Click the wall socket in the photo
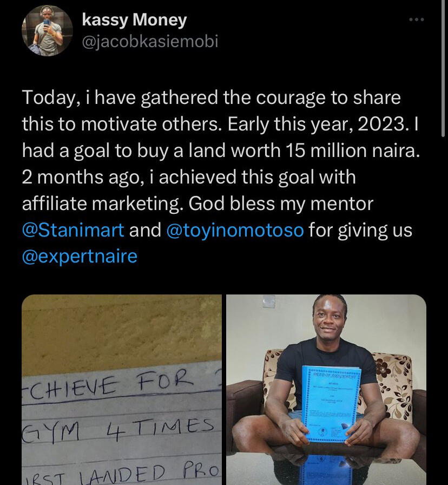This screenshot has width=448, height=485. point(269,302)
